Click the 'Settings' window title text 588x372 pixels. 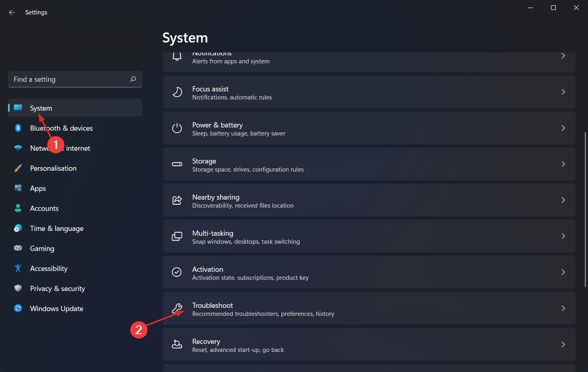36,12
